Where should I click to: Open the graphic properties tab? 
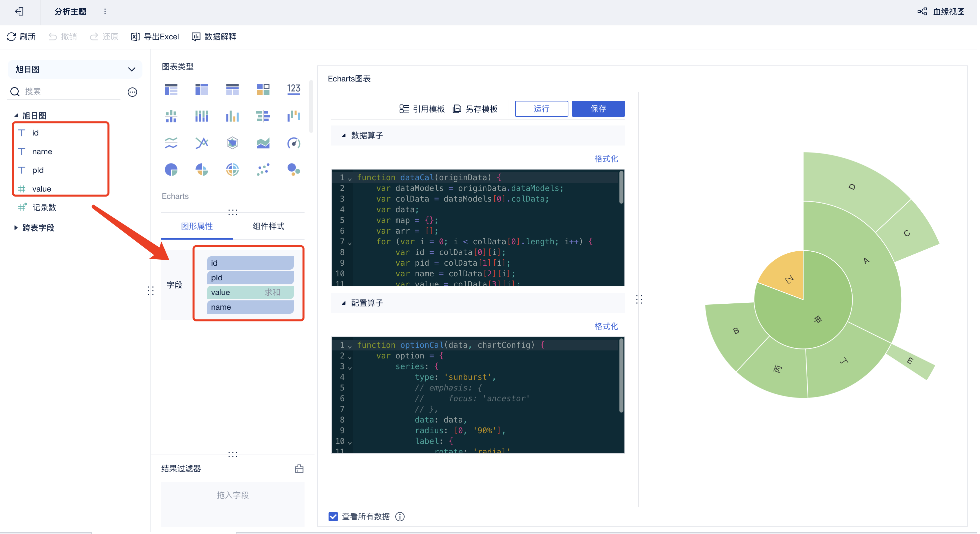coord(197,226)
